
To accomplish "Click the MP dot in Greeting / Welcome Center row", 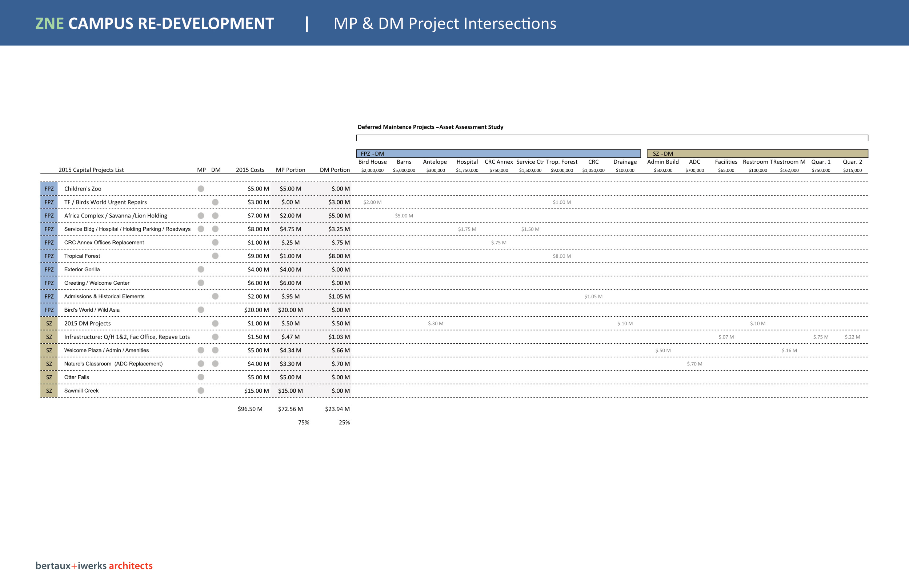I will click(201, 283).
